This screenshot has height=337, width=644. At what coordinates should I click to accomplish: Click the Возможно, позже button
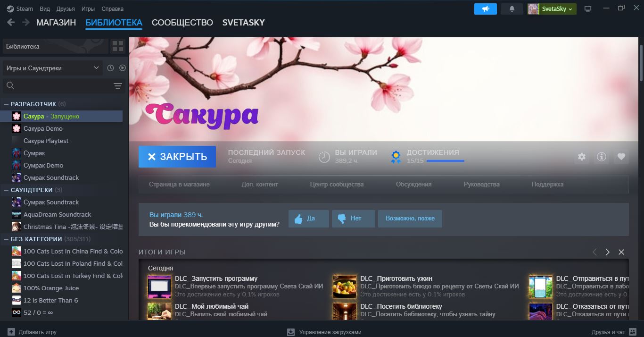coord(410,219)
